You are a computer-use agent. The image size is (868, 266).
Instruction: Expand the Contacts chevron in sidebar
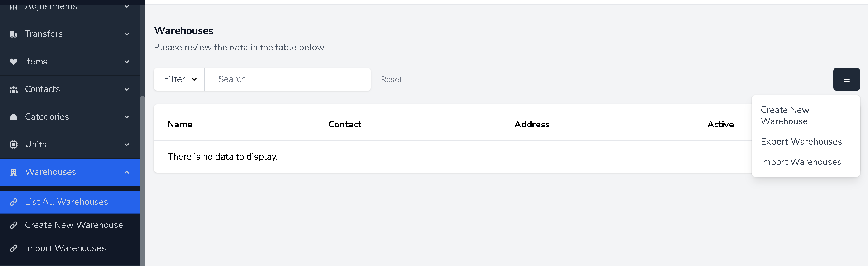127,89
